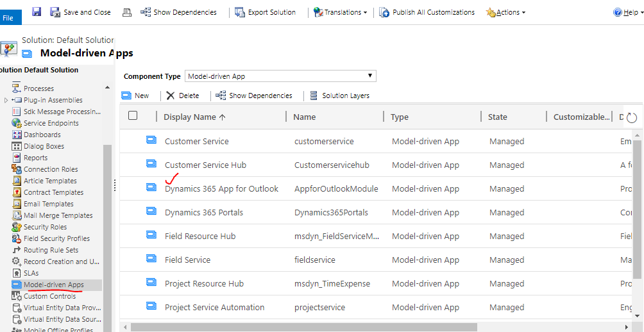The image size is (644, 332).
Task: Open Routing Rule Sets item
Action: [51, 249]
